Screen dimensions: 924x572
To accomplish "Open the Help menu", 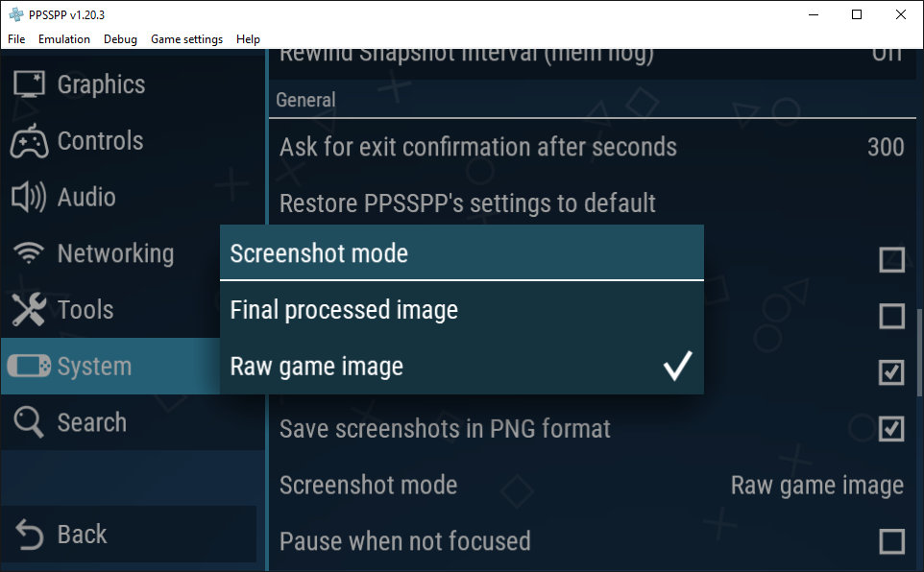I will (x=248, y=39).
